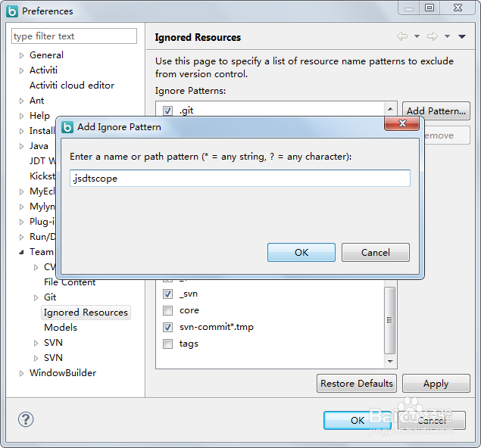Click the help question mark icon
The image size is (481, 448).
click(26, 419)
